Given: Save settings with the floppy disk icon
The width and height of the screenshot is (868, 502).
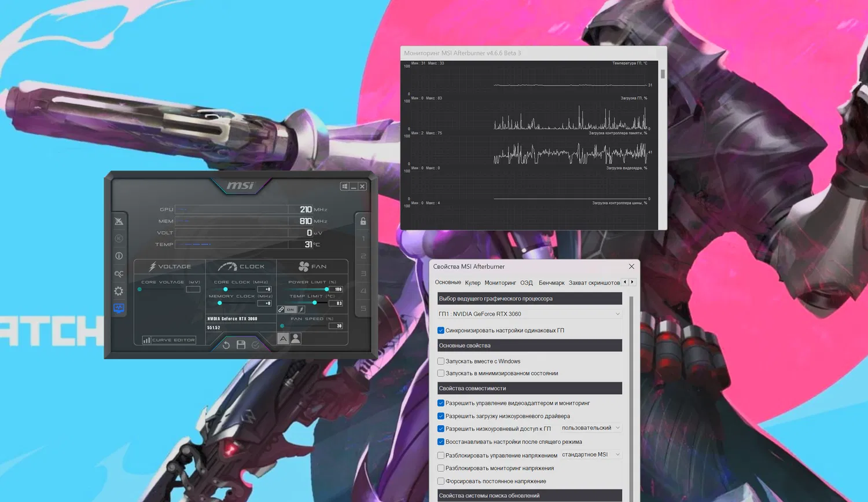Looking at the screenshot, I should click(x=241, y=345).
